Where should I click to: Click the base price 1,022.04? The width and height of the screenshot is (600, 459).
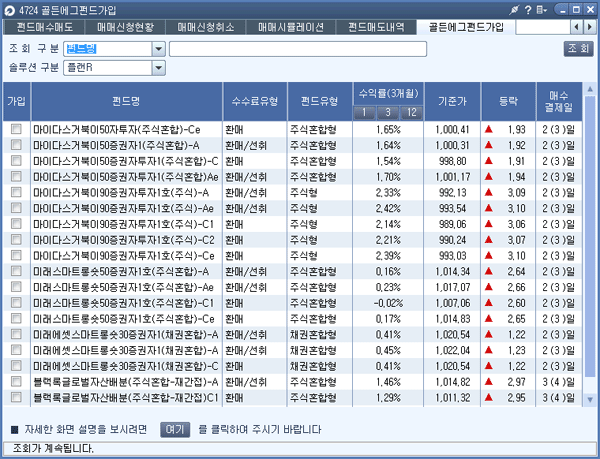tap(453, 350)
